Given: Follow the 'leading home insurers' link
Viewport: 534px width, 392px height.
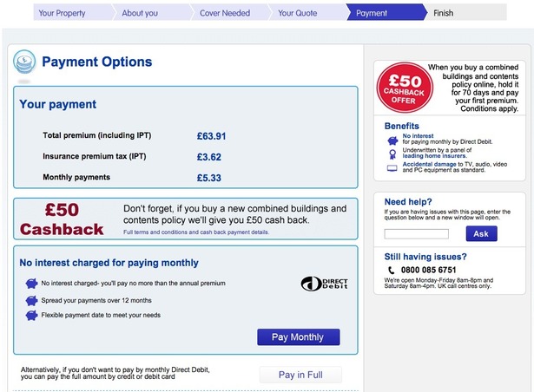Looking at the screenshot, I should 435,155.
